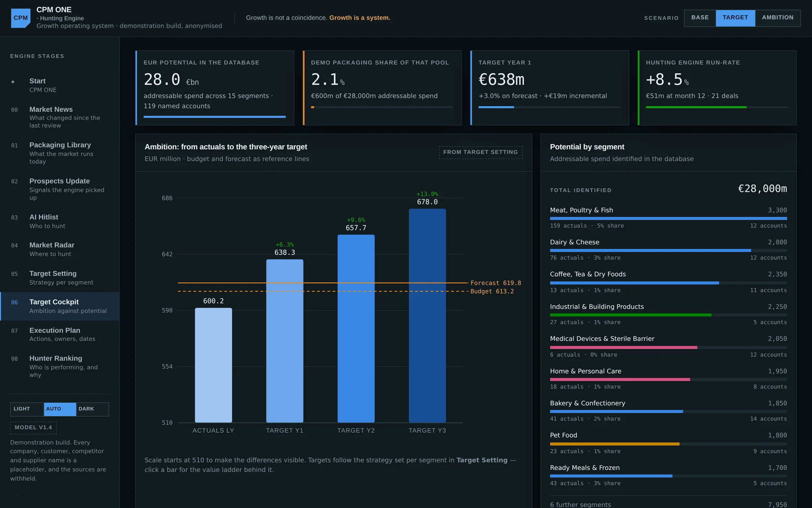Switch theme to LIGHT
Image resolution: width=812 pixels, height=508 pixels.
[27, 409]
